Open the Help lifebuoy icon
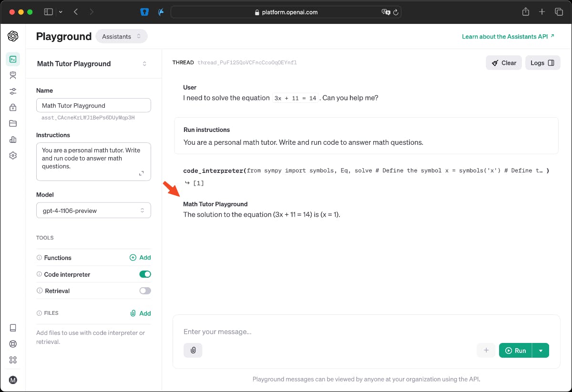This screenshot has height=392, width=572. pyautogui.click(x=13, y=344)
